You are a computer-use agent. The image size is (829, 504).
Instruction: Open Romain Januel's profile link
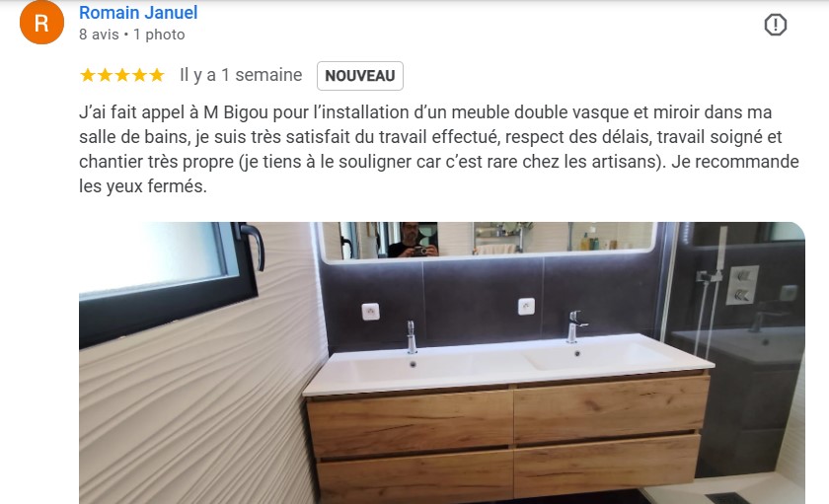tap(138, 12)
